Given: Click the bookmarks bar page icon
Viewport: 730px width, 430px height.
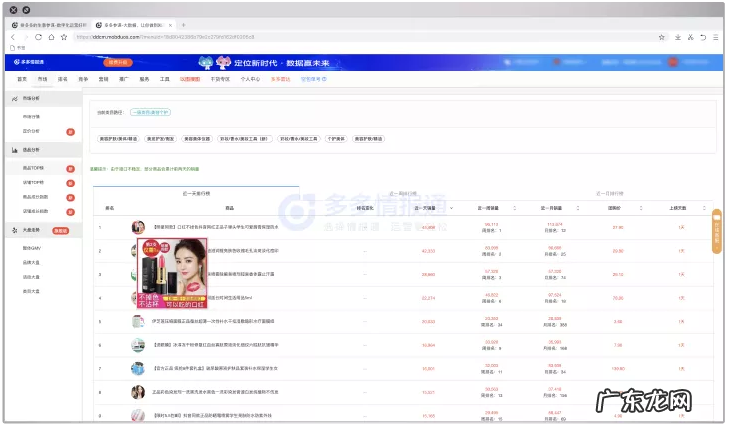Looking at the screenshot, I should coord(13,48).
